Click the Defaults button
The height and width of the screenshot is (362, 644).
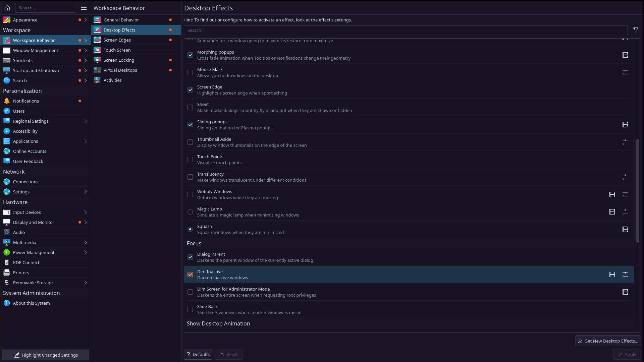(198, 354)
